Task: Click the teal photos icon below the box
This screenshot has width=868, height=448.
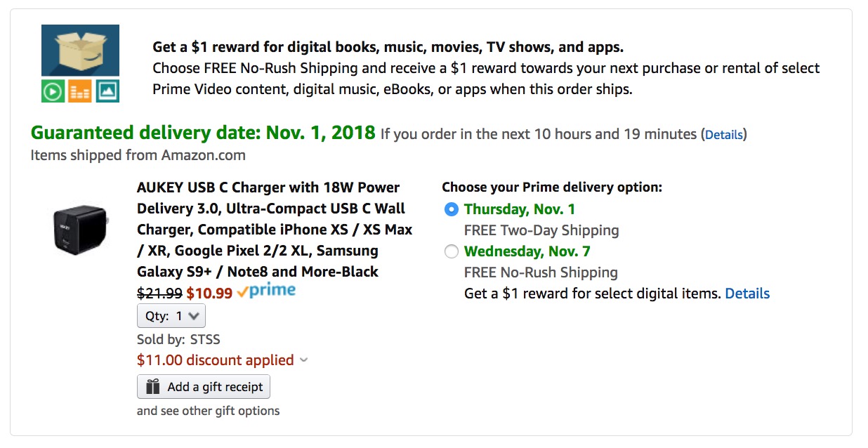Action: pyautogui.click(x=107, y=91)
